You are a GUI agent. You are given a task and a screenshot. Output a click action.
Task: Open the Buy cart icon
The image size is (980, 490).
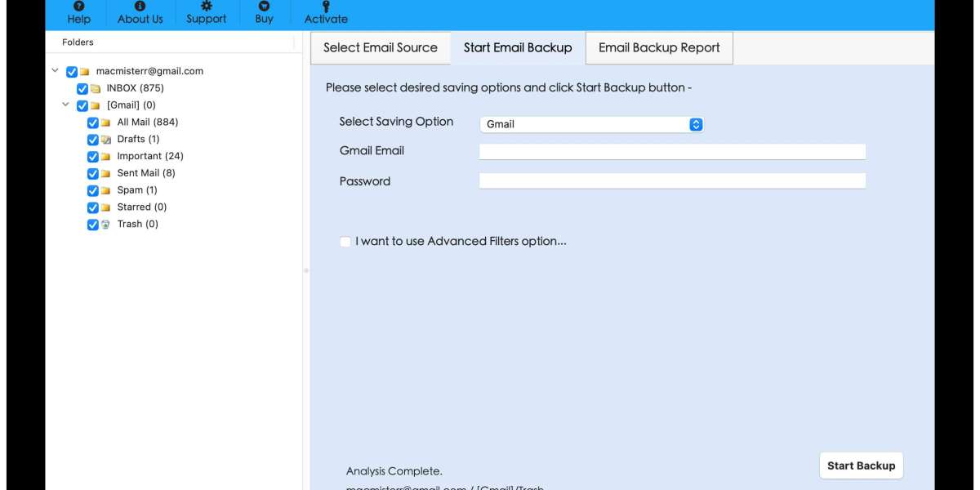264,6
